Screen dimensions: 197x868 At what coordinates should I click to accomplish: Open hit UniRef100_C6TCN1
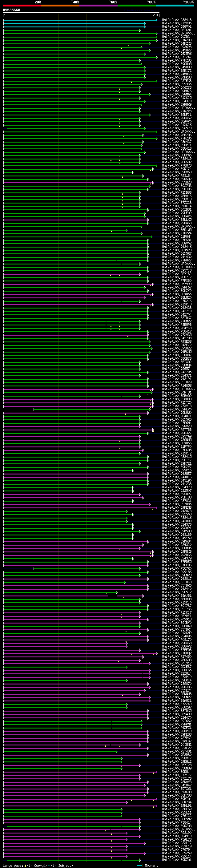177,30
